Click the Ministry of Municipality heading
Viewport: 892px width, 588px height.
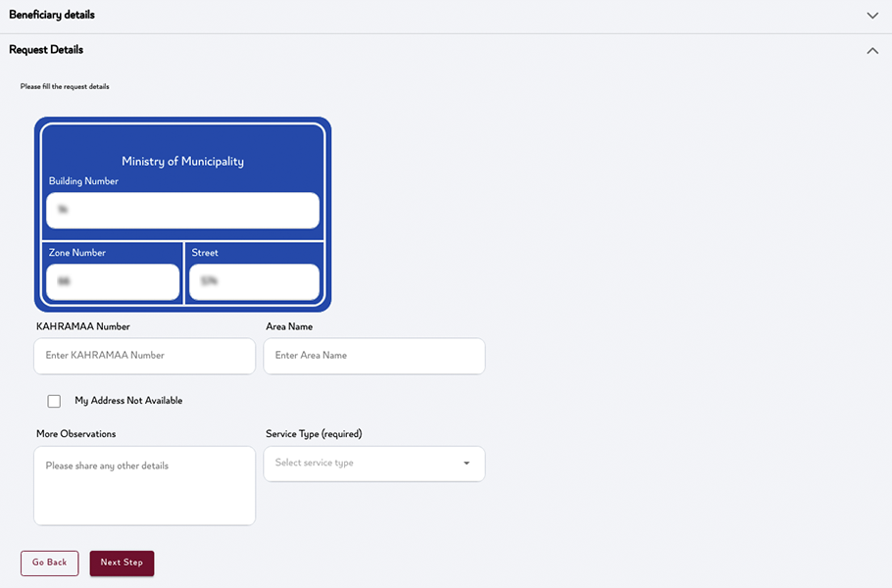[182, 161]
